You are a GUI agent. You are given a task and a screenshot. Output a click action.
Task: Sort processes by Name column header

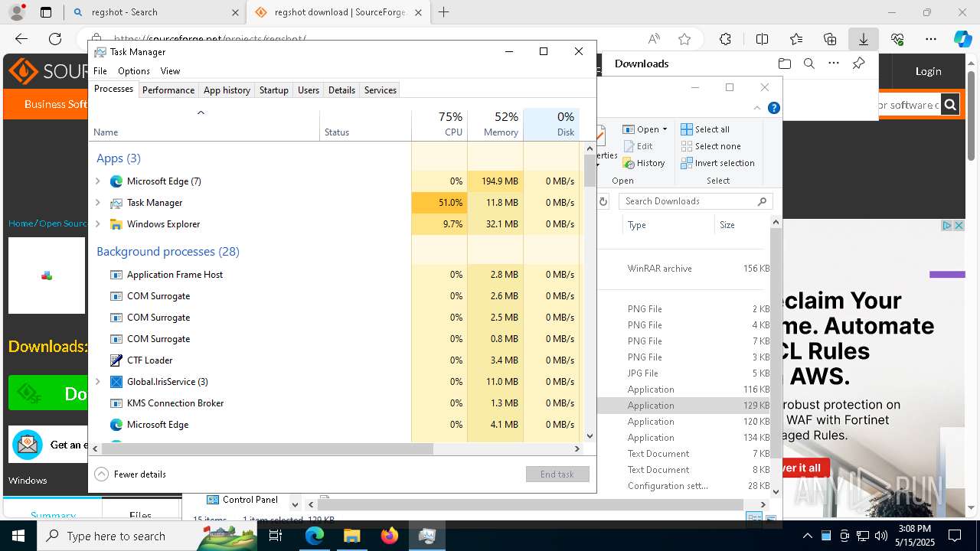(204, 124)
